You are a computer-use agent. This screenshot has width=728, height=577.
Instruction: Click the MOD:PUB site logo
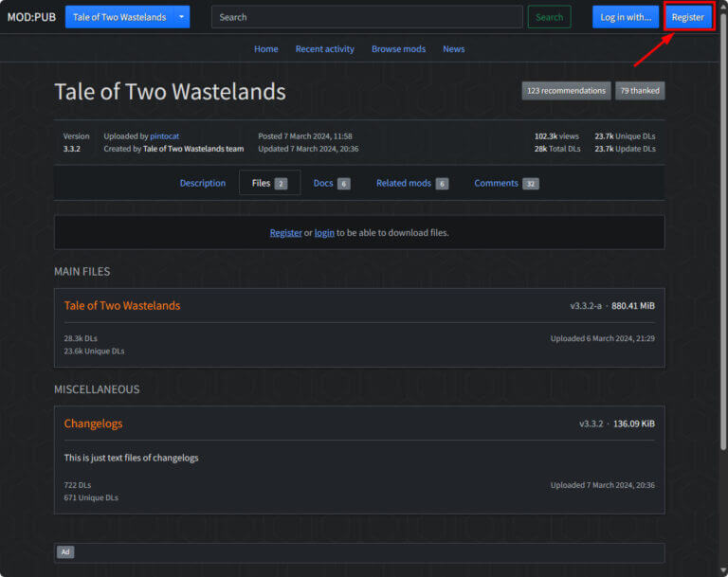pos(31,17)
